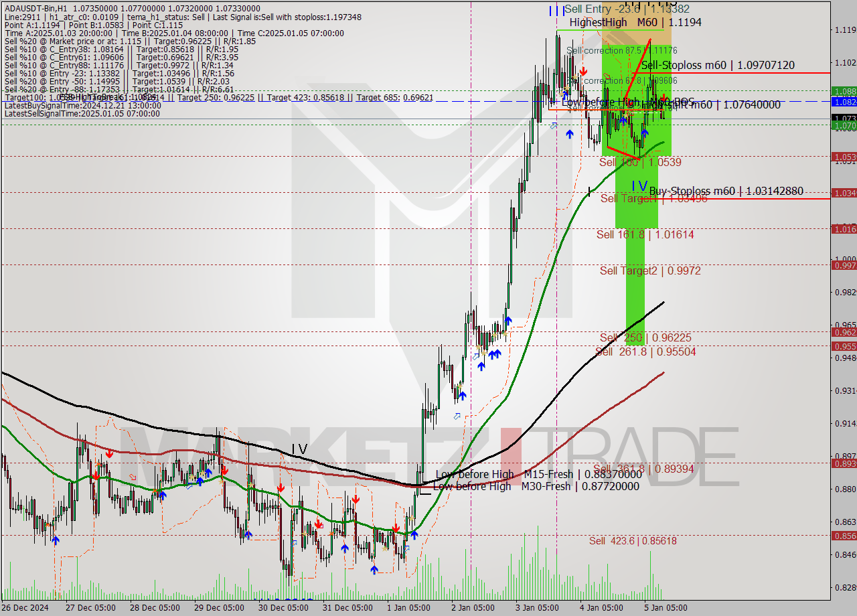Click the 'Sell 100 | 1.0539' level label
This screenshot has height=616, width=857.
(640, 163)
